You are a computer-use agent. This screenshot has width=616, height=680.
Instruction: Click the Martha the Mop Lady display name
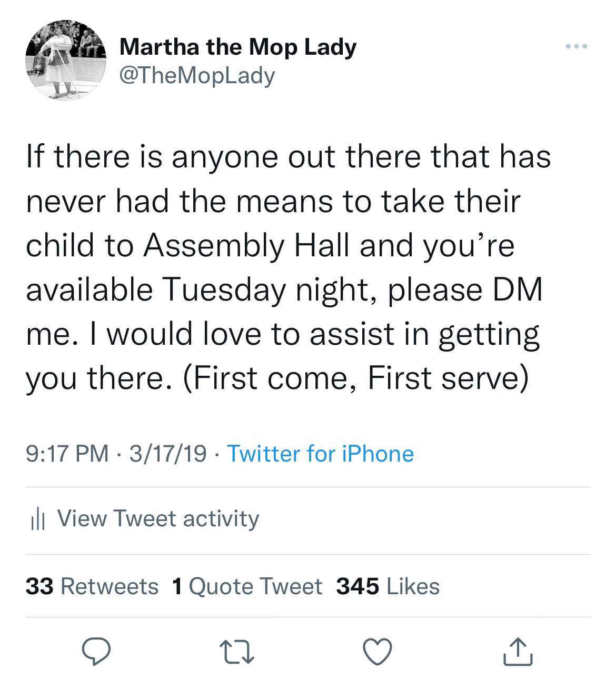[238, 47]
